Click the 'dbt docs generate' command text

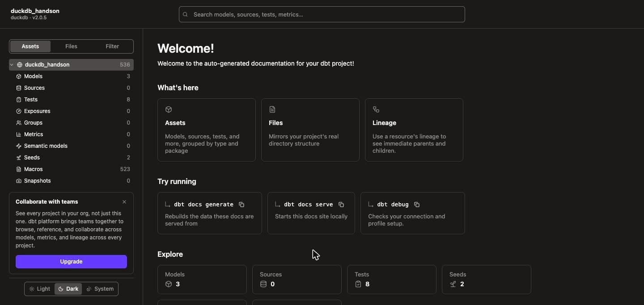pos(203,205)
